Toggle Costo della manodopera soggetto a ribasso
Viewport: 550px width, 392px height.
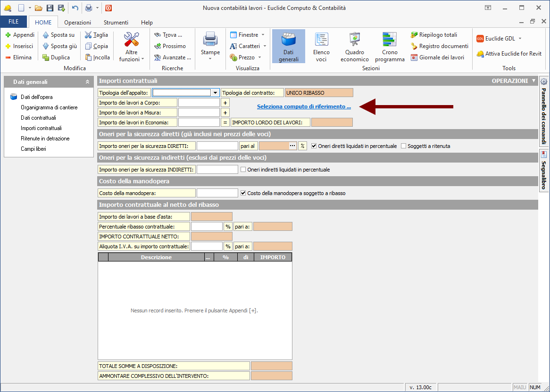point(243,193)
